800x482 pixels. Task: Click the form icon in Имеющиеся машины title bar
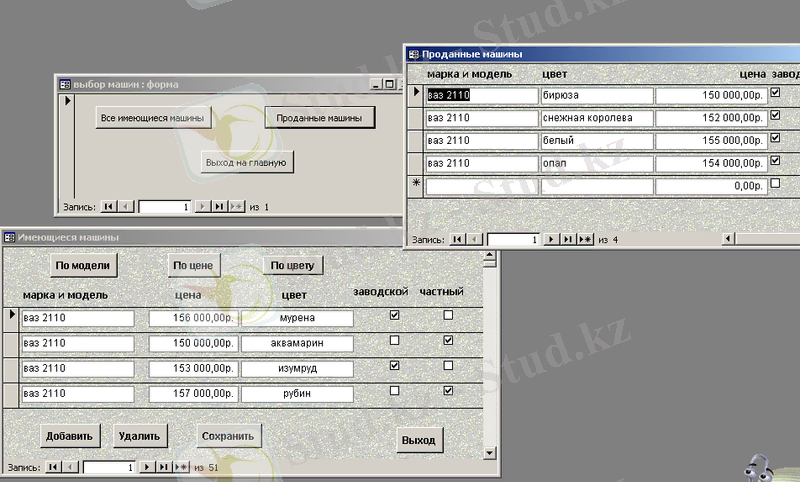coord(10,237)
